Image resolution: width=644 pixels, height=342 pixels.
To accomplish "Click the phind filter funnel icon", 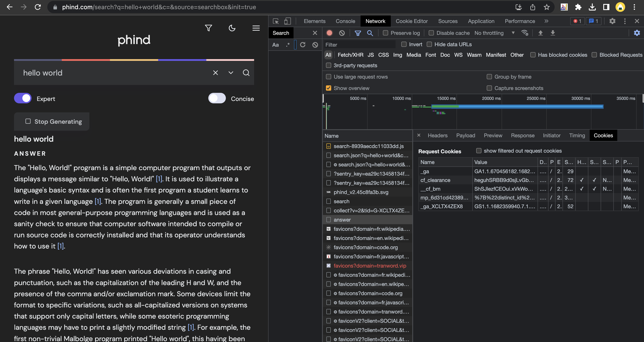I will pyautogui.click(x=208, y=28).
